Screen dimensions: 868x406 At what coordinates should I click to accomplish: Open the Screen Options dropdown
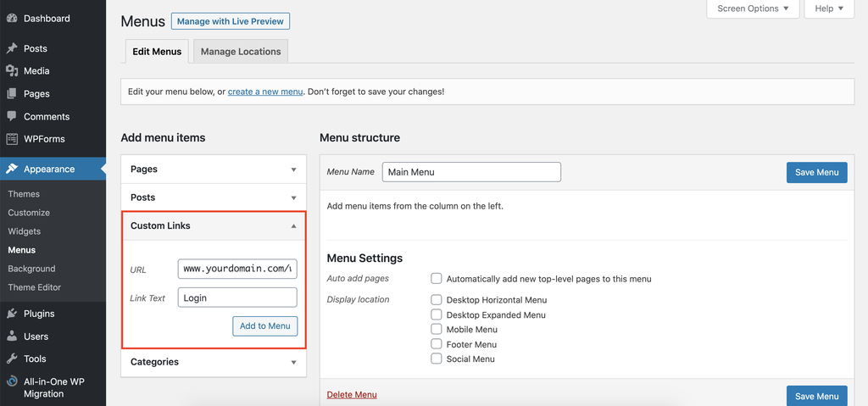tap(753, 8)
